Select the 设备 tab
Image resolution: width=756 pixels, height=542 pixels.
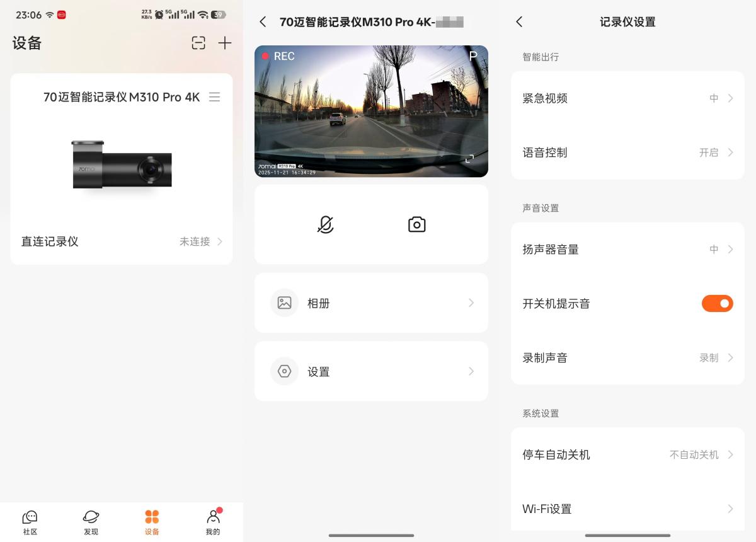[152, 522]
